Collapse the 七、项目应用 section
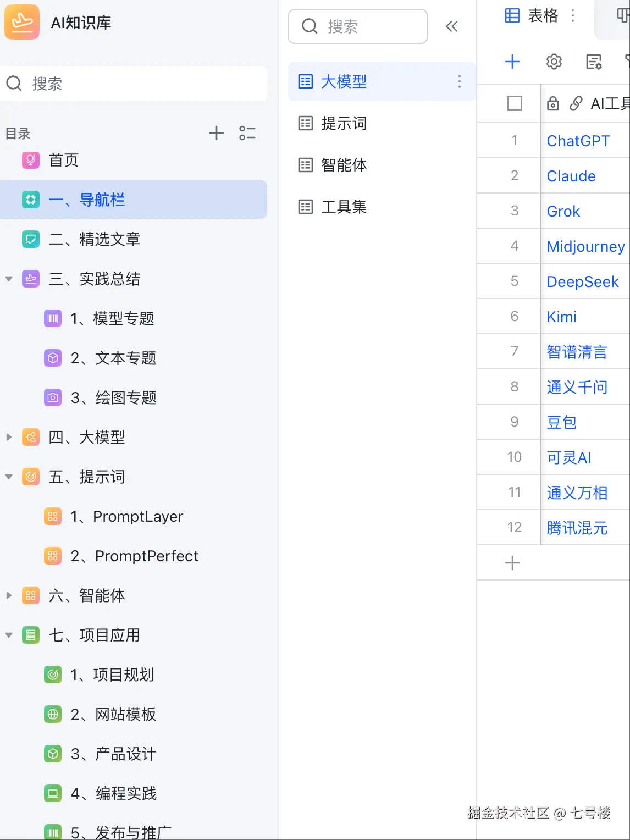This screenshot has height=840, width=630. click(9, 635)
